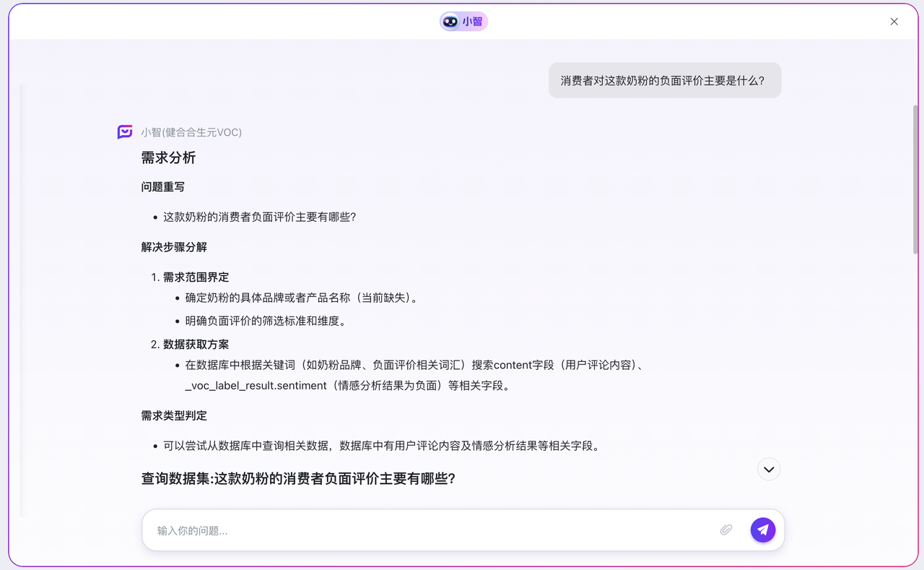Screen dimensions: 924x570
Task: Select the 数据获取方案 list item
Action: (196, 345)
